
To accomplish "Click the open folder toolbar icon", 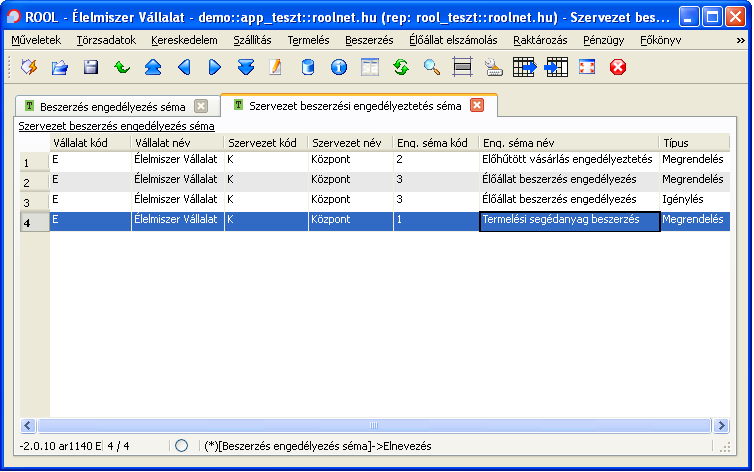I will [59, 67].
